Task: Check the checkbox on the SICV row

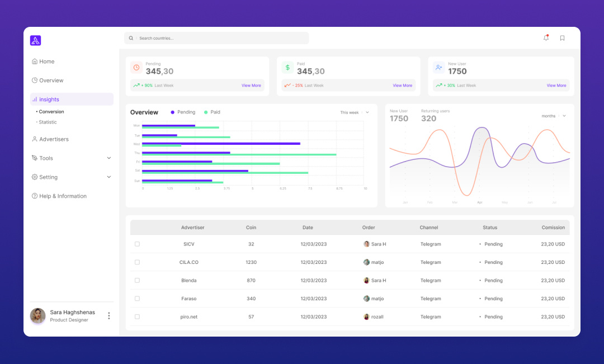Action: 137,244
